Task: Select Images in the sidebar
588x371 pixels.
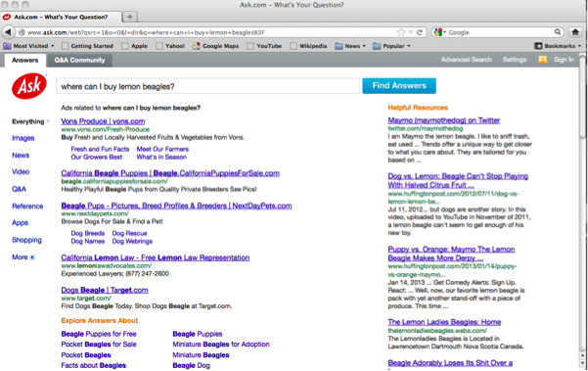Action: (x=23, y=138)
